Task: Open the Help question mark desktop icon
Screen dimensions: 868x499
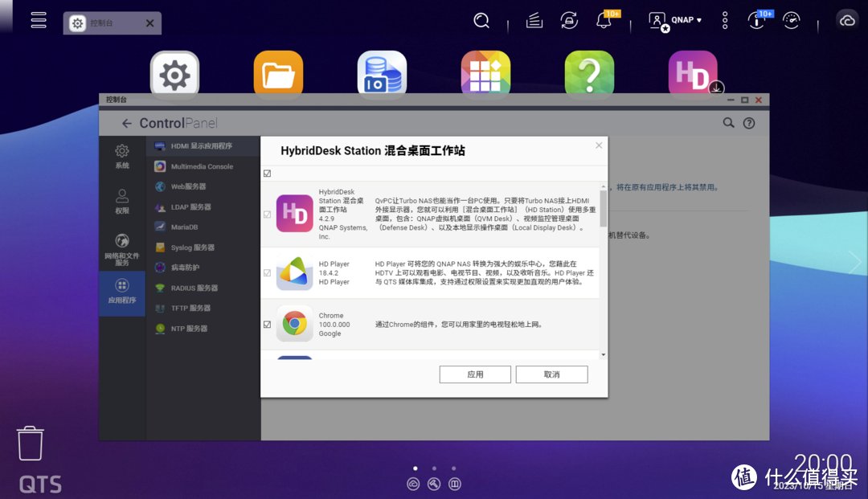Action: pyautogui.click(x=589, y=75)
